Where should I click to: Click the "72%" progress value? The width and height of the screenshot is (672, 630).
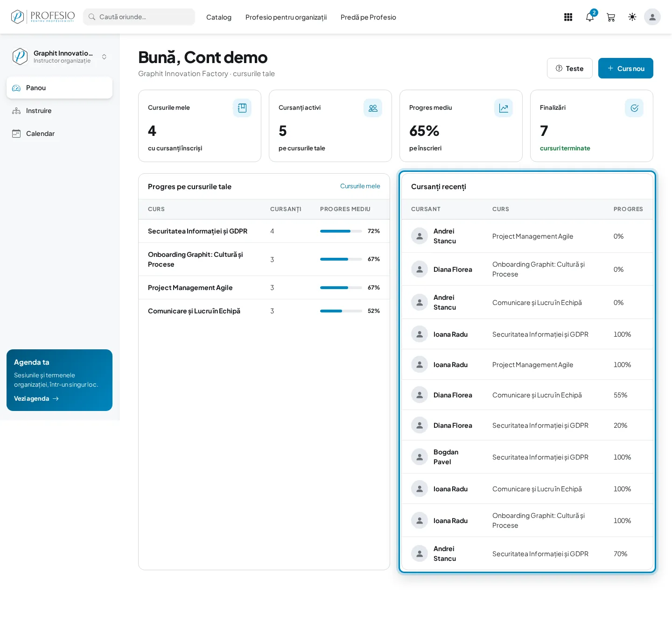coord(374,231)
